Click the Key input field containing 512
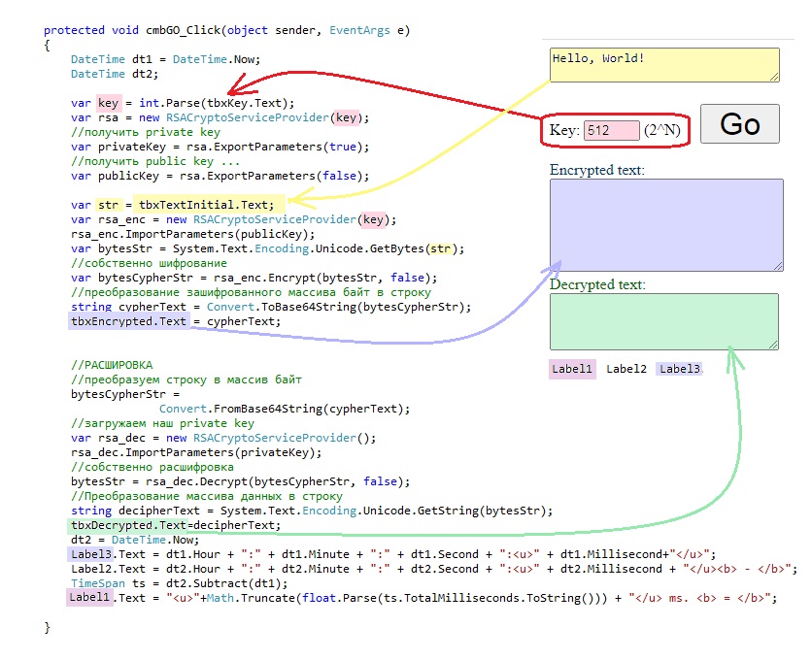Screen dimensions: 812x660 click(611, 130)
